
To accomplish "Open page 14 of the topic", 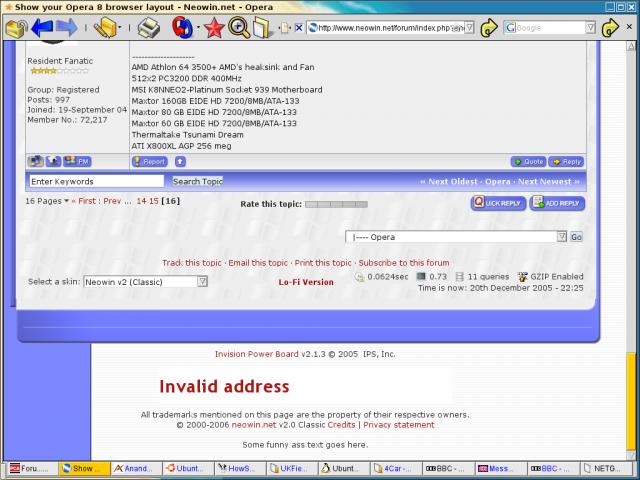I will [x=141, y=201].
